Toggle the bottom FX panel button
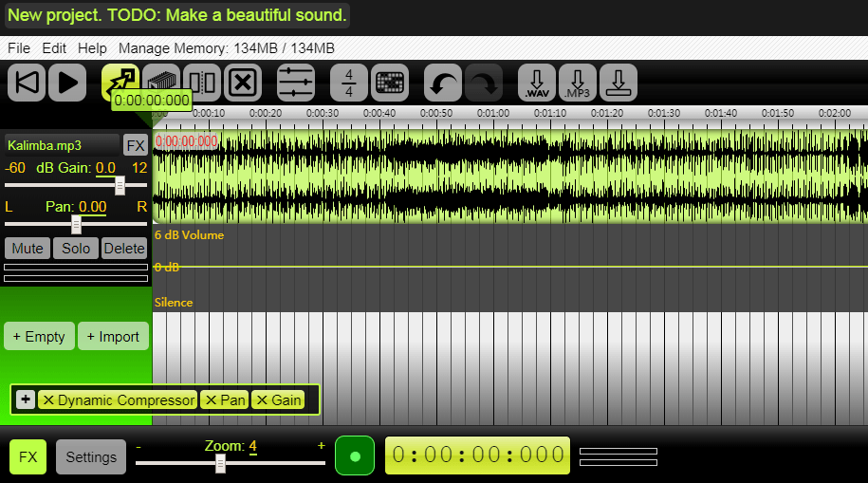Viewport: 868px width, 483px height. point(28,457)
